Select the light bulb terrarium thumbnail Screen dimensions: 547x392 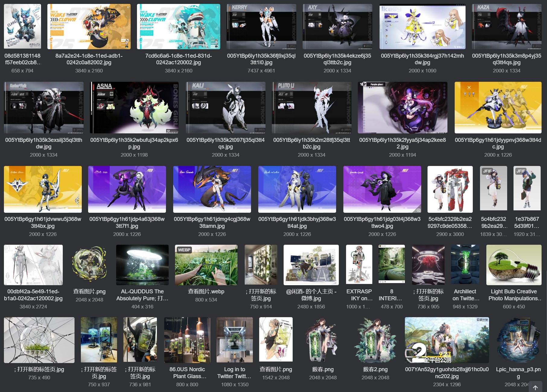tap(514, 265)
